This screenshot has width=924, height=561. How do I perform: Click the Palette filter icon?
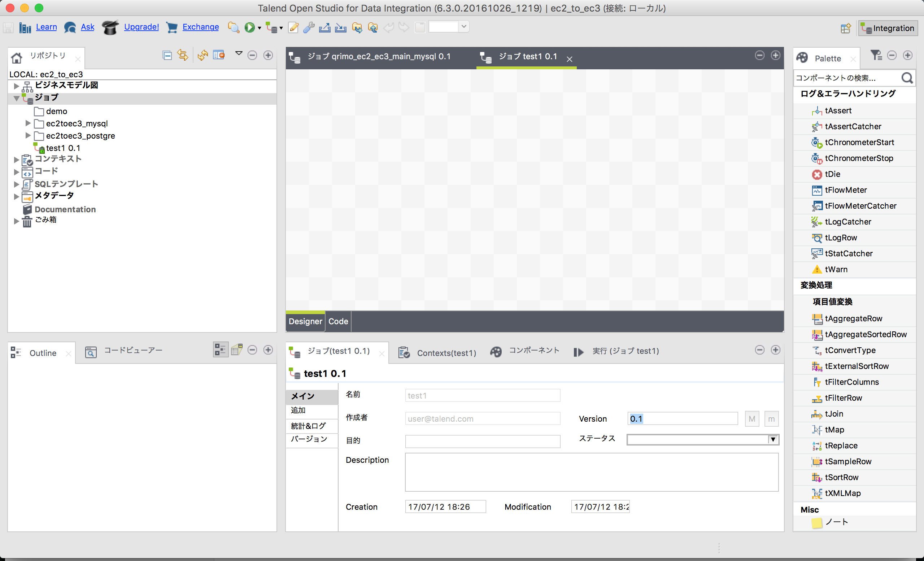coord(876,56)
